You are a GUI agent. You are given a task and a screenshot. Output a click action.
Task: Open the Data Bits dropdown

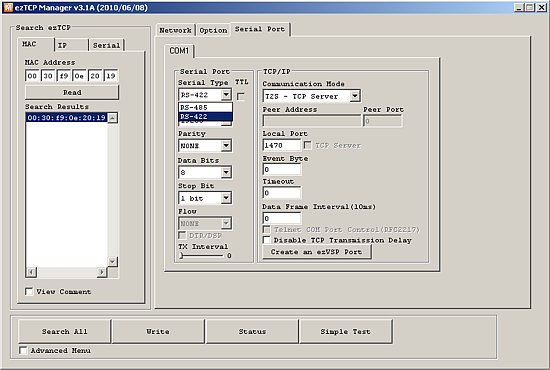tap(226, 172)
